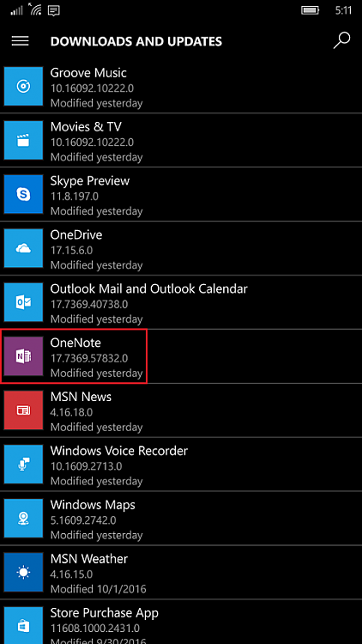The image size is (362, 644).
Task: Tap the 5:11 clock in status bar
Action: pos(343,10)
